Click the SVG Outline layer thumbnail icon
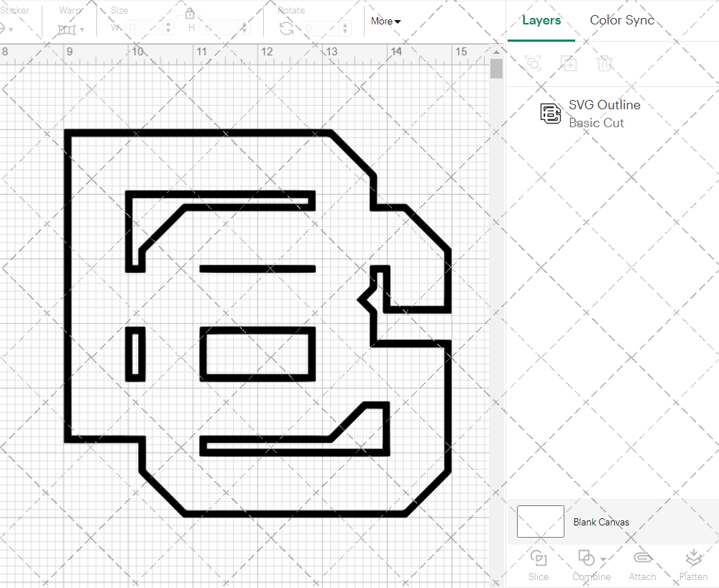This screenshot has height=588, width=719. [x=549, y=113]
